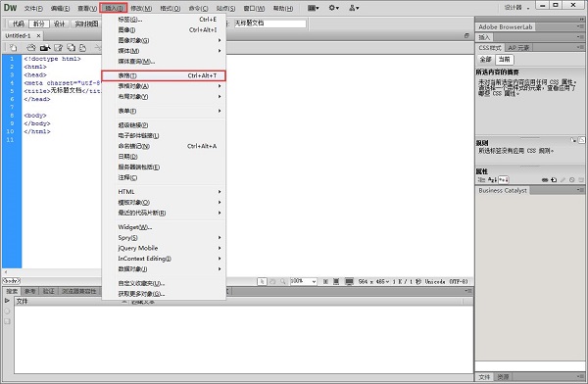Switch to All (全部) mode in CSS panel
This screenshot has height=384, width=588.
pos(485,59)
